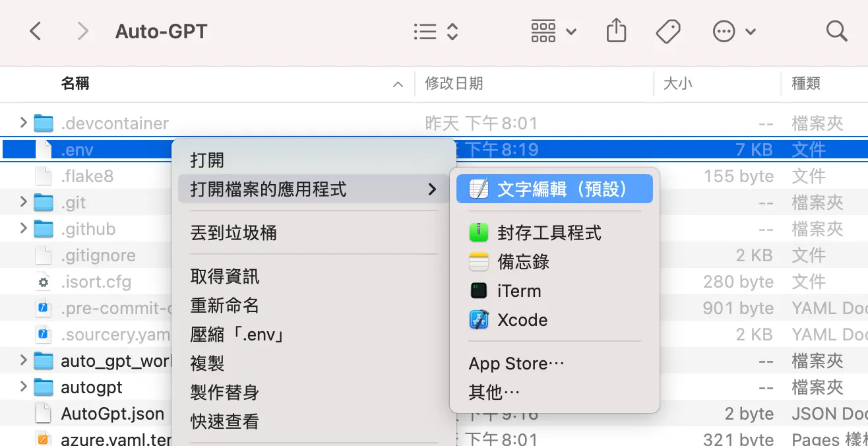Viewport: 868px width, 446px height.
Task: Select the AutoGpt.json file icon
Action: tap(44, 414)
